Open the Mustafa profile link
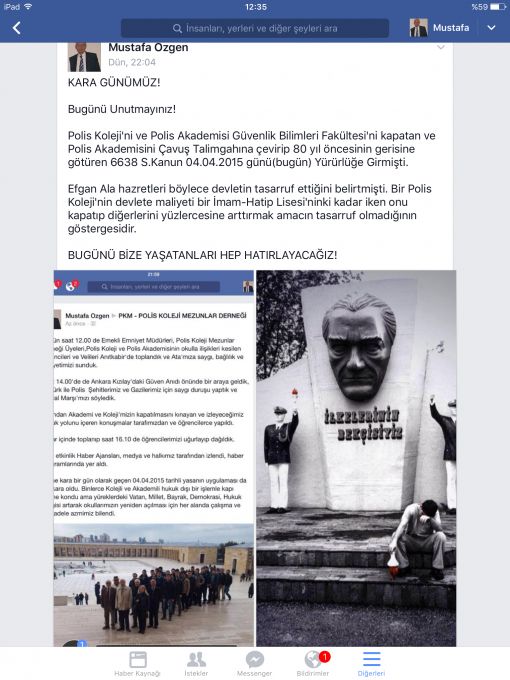Screen dimensions: 510x680 [451, 28]
